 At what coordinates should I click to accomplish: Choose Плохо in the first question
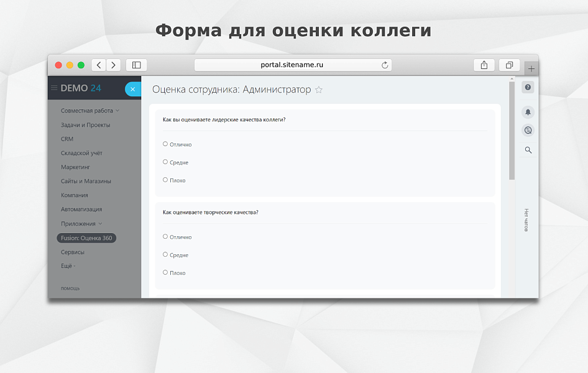pos(165,180)
